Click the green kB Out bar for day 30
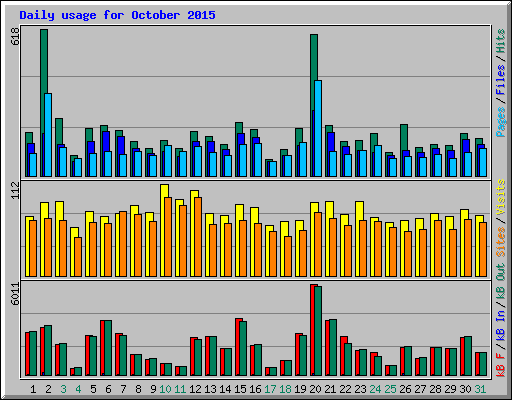This screenshot has height=400, width=512. point(468,356)
